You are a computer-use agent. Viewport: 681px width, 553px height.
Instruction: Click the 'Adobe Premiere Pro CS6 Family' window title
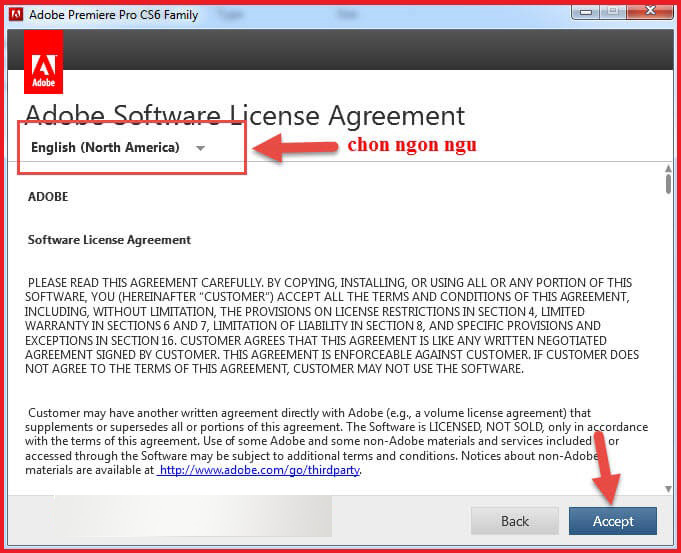click(x=113, y=15)
